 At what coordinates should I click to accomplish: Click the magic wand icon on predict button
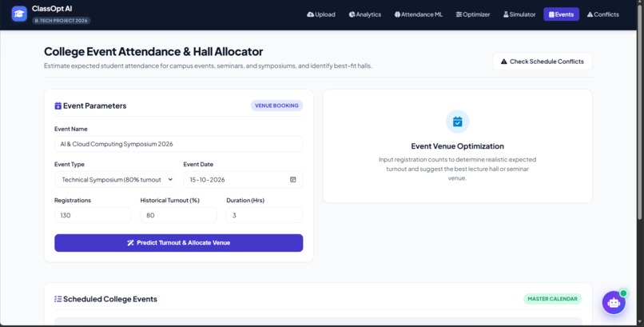(x=130, y=243)
